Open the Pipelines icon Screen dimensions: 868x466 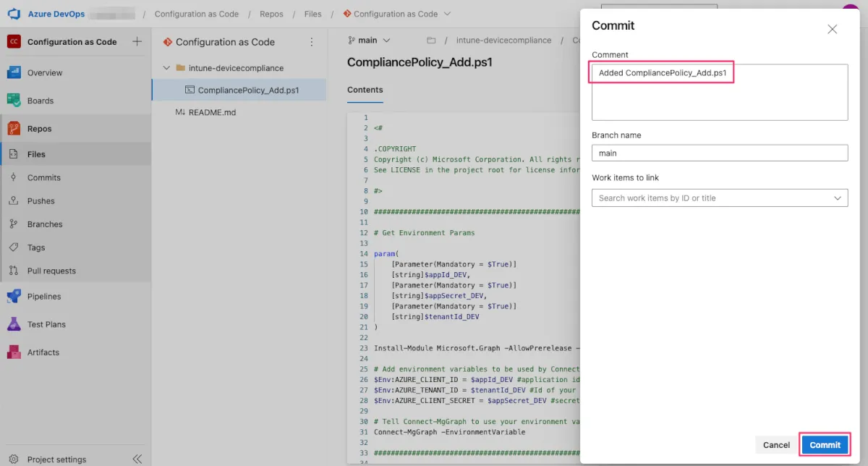pyautogui.click(x=14, y=296)
